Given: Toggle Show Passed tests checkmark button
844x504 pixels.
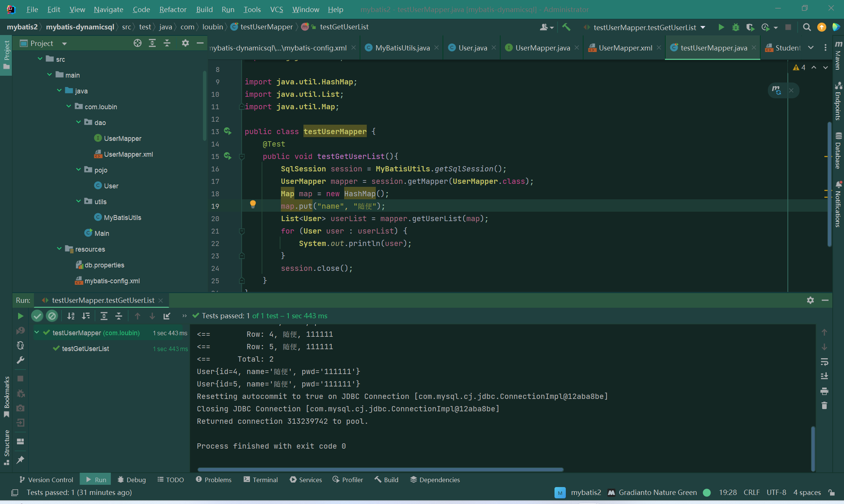Looking at the screenshot, I should pos(37,316).
